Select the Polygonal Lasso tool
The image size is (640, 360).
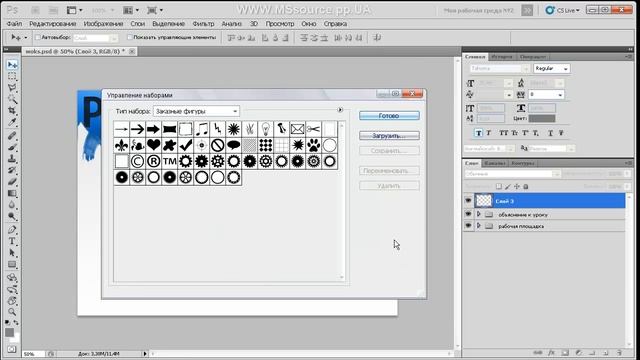pos(12,88)
